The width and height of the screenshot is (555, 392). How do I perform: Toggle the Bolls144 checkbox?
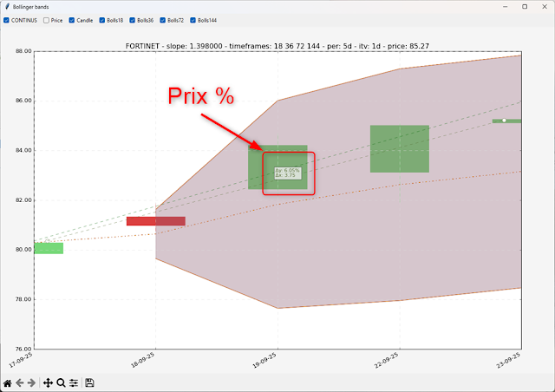[x=193, y=19]
